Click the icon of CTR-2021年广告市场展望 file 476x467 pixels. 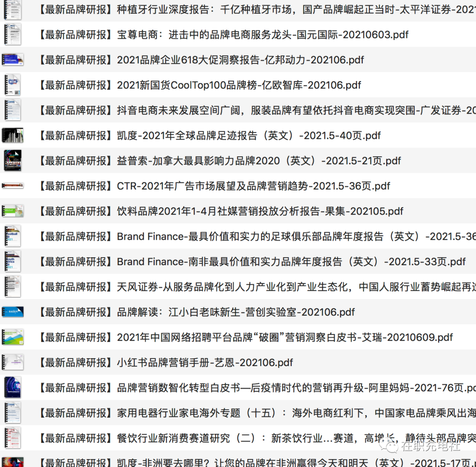pyautogui.click(x=12, y=186)
